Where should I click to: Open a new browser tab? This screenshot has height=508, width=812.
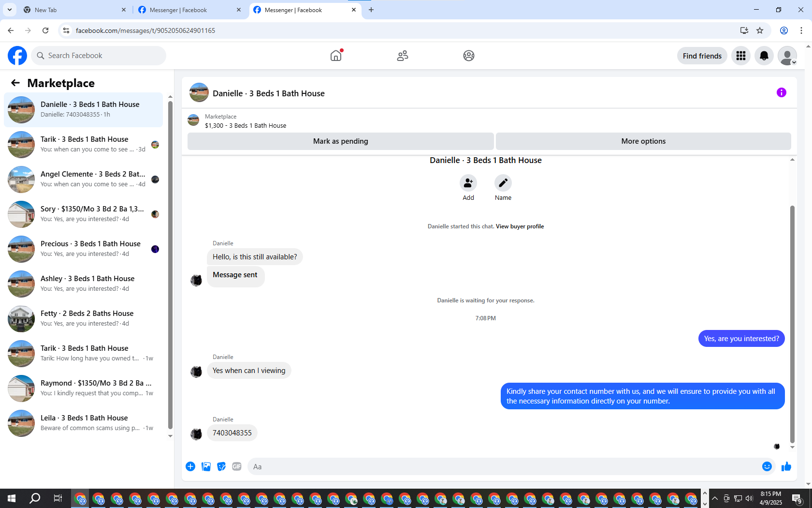pos(371,10)
